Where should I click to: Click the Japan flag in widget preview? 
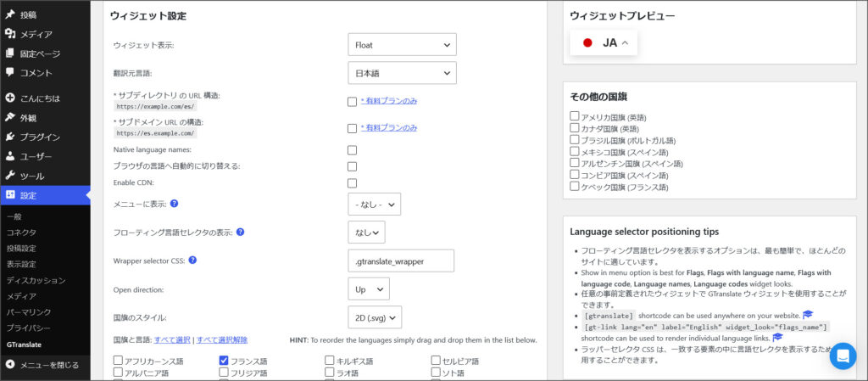coord(588,42)
